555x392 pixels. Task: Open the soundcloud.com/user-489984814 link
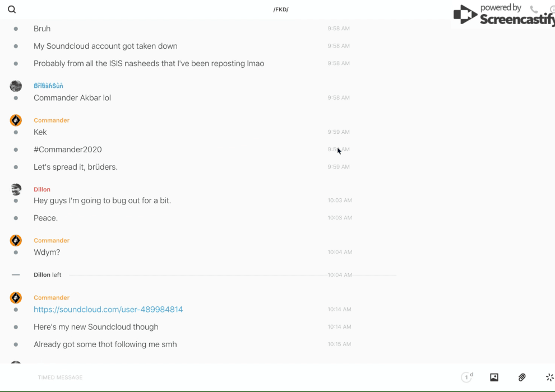tap(108, 310)
